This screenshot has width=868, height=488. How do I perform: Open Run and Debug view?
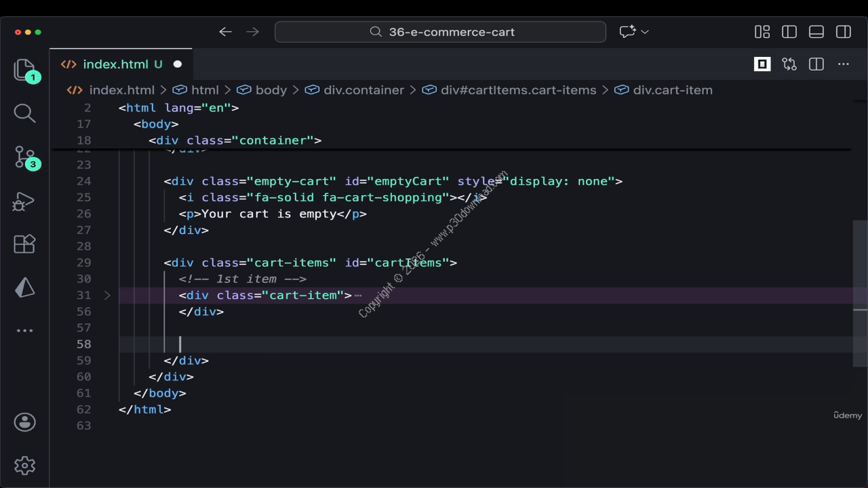coord(24,201)
